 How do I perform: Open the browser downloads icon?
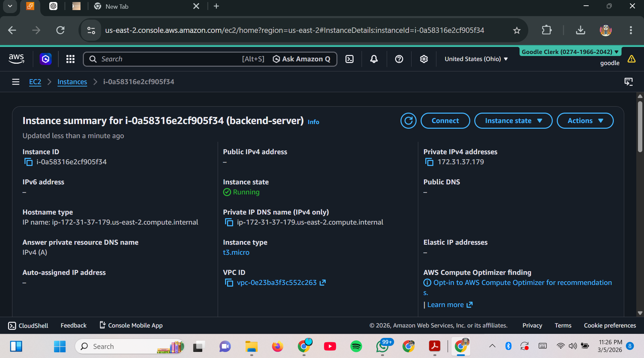coord(581,30)
